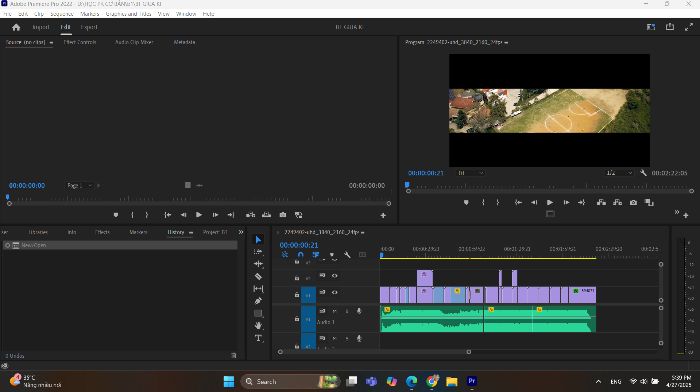700x392 pixels.
Task: Open timeline display settings wrench
Action: pos(347,255)
